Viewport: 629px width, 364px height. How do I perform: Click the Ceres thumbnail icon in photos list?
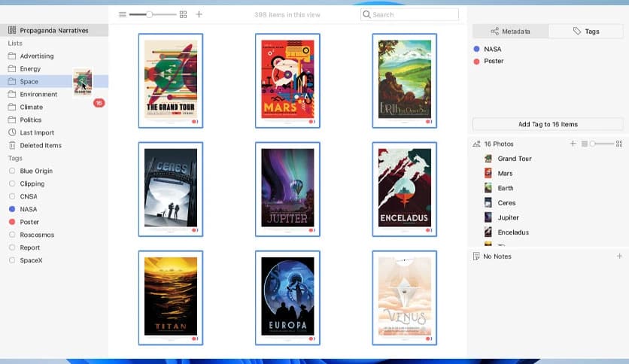(488, 203)
